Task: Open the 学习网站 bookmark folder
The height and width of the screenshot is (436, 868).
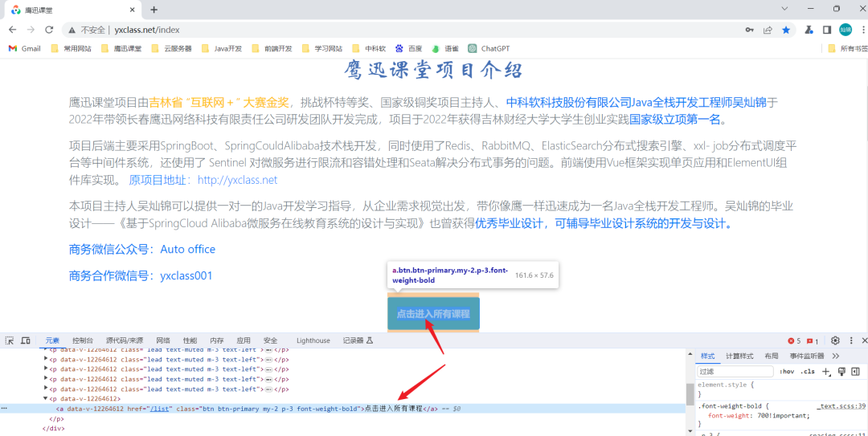Action: tap(321, 48)
